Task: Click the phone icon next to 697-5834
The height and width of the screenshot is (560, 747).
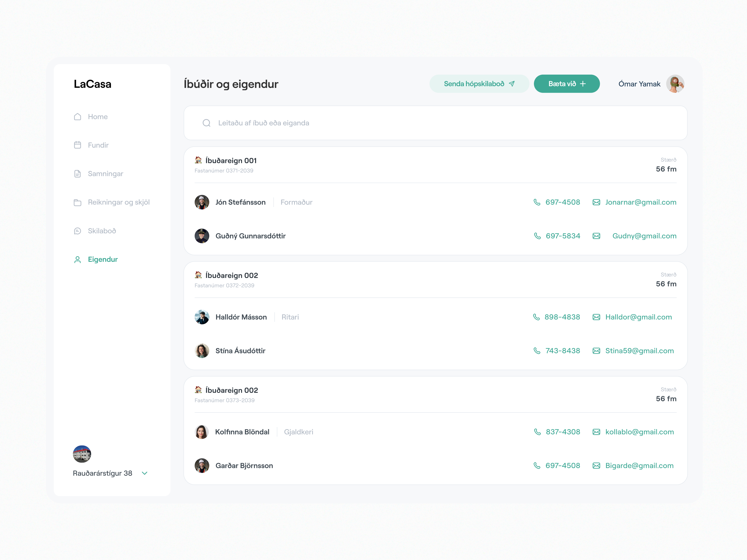Action: pyautogui.click(x=538, y=236)
